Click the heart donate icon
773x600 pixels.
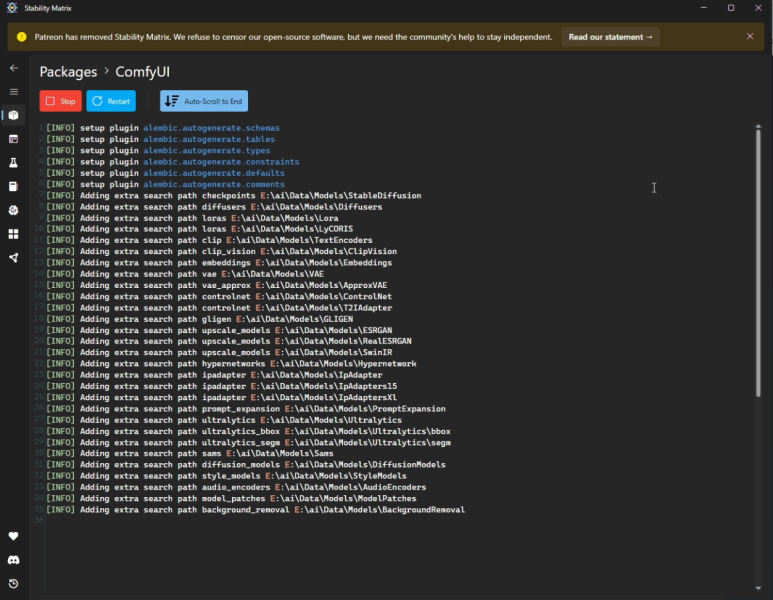(14, 536)
